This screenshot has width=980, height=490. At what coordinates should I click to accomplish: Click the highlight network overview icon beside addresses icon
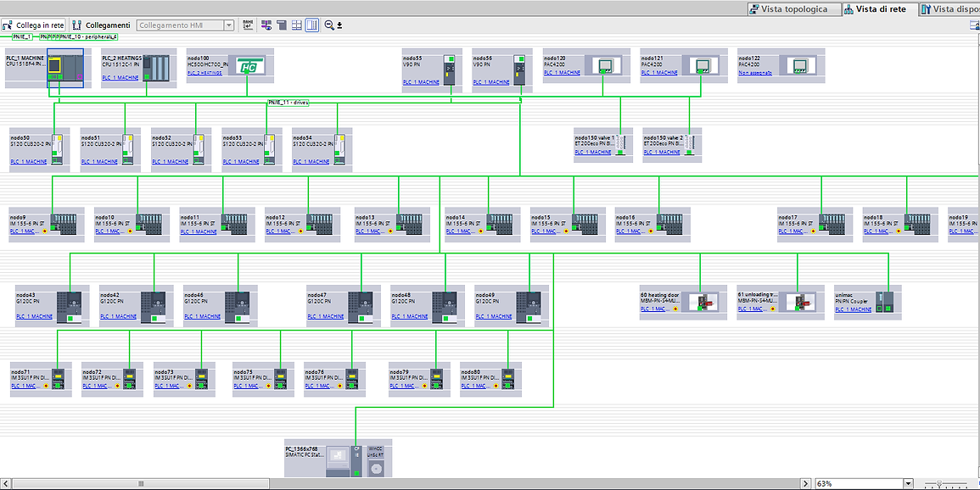tap(266, 25)
